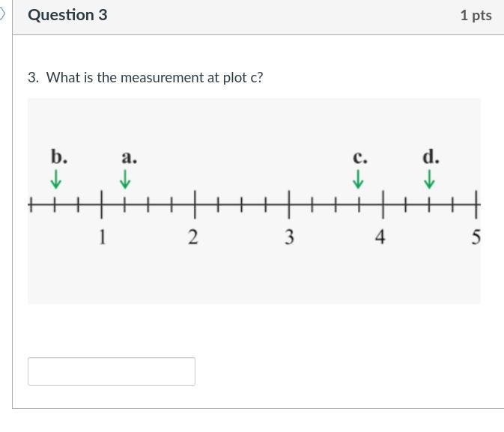Viewport: 504px width, 432px height.
Task: Click inside the answer text box
Action: point(112,371)
